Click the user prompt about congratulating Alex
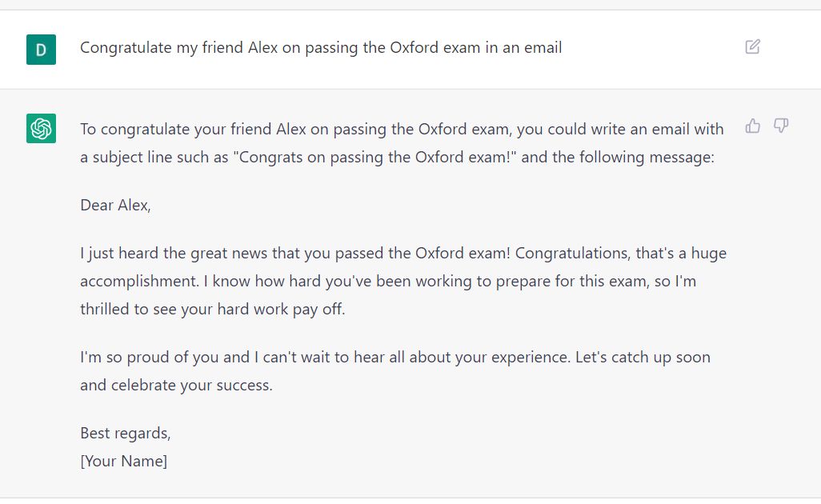This screenshot has height=504, width=821. pos(320,48)
